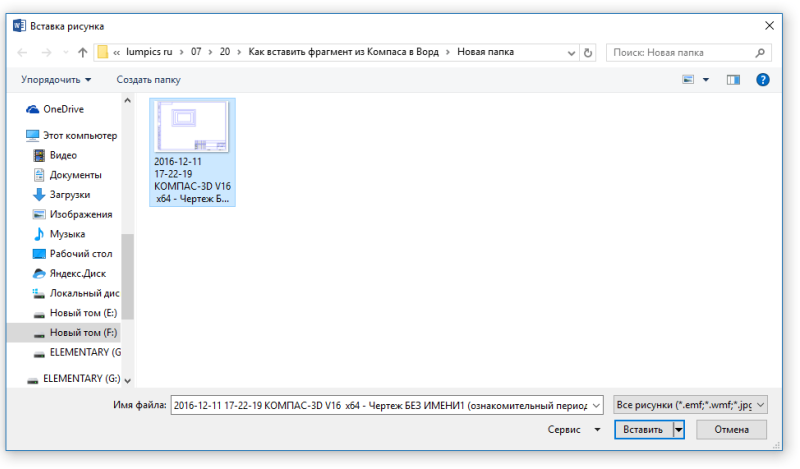800x469 pixels.
Task: Click sidebar scrollbar down arrow
Action: point(128,381)
